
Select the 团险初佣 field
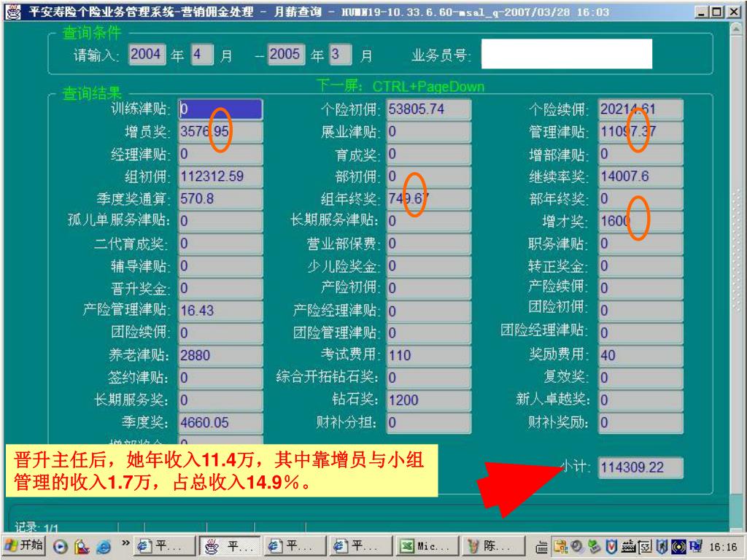pyautogui.click(x=640, y=311)
